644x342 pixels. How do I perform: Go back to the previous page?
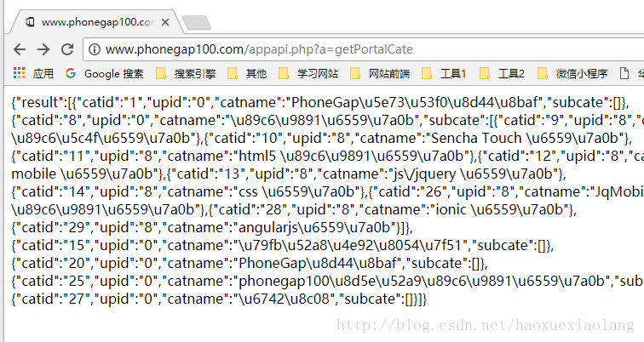coord(20,49)
